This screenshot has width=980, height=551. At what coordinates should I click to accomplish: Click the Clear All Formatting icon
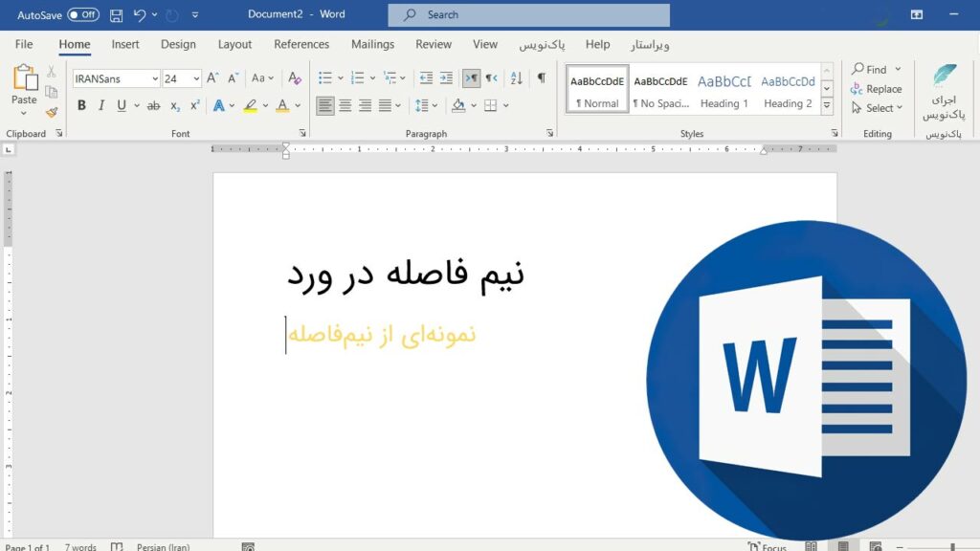294,78
